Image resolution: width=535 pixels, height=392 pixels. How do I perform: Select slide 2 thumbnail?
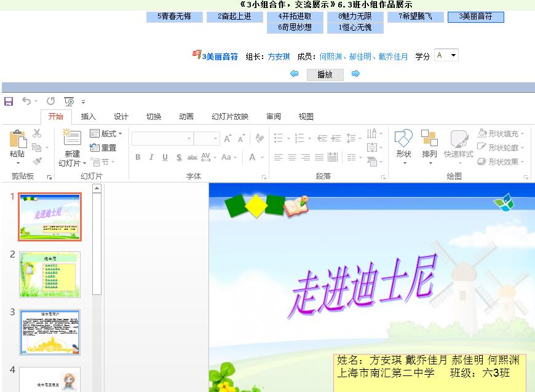(x=50, y=275)
